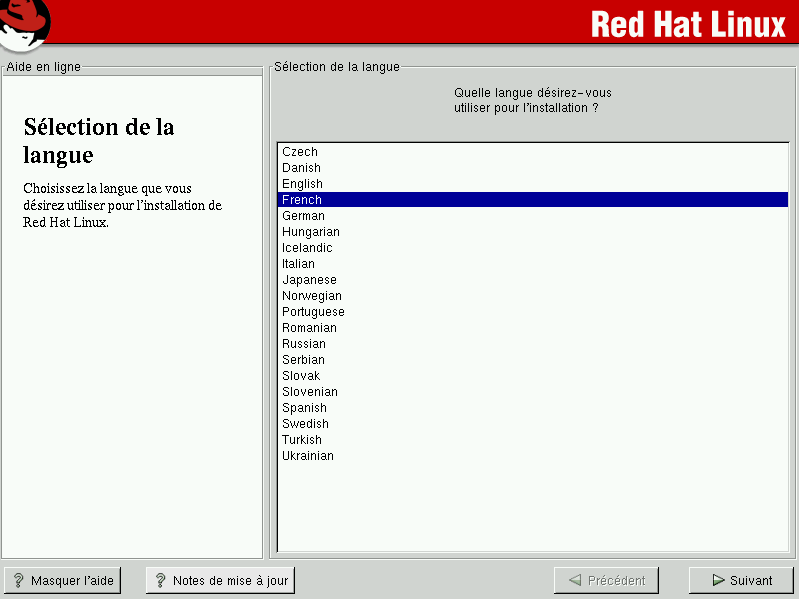This screenshot has width=799, height=599.
Task: Select Ukrainian at the list bottom
Action: pos(308,456)
